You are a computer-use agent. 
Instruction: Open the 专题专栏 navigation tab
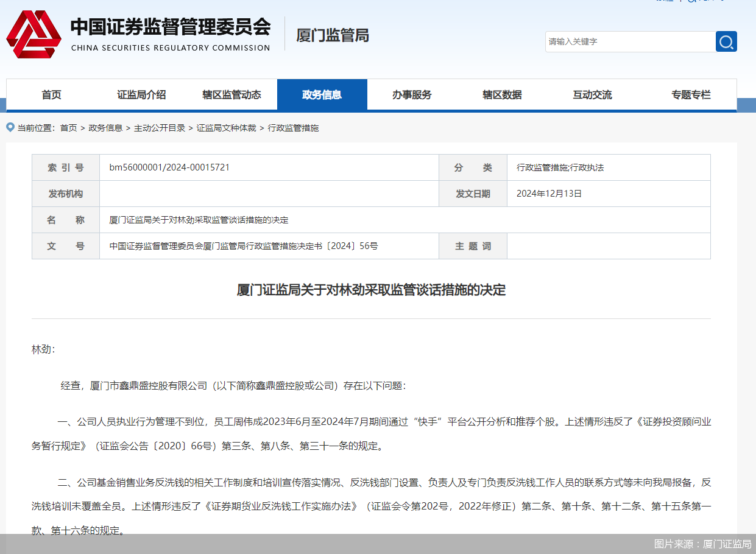point(691,95)
